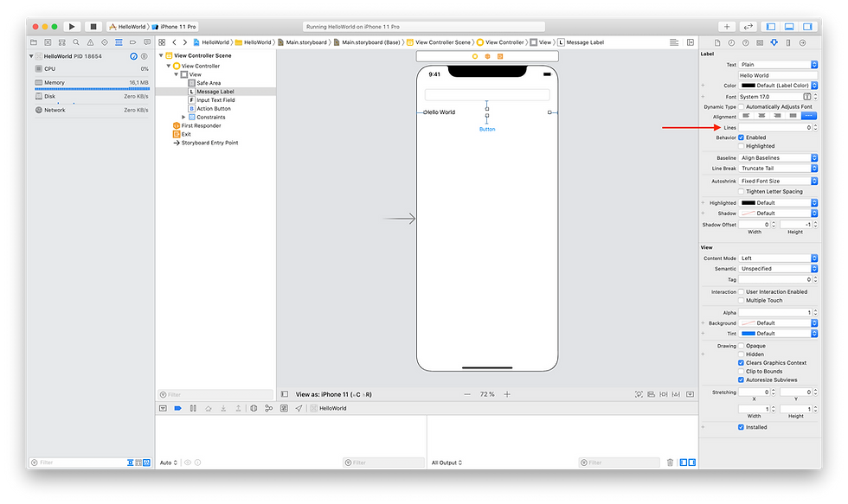
Task: Open the Content Mode Left dropdown
Action: [778, 258]
